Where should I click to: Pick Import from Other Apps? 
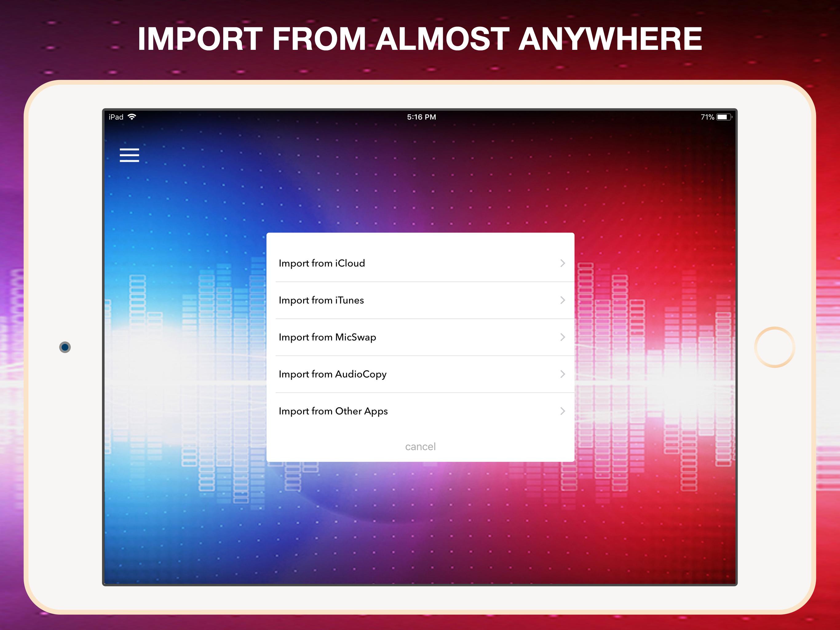click(333, 411)
